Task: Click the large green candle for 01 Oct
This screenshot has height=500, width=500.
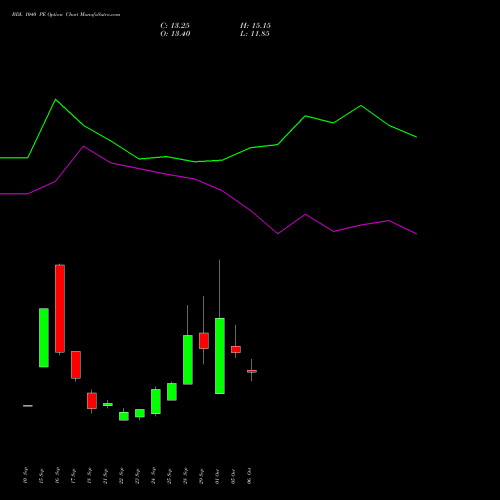Action: (220, 356)
